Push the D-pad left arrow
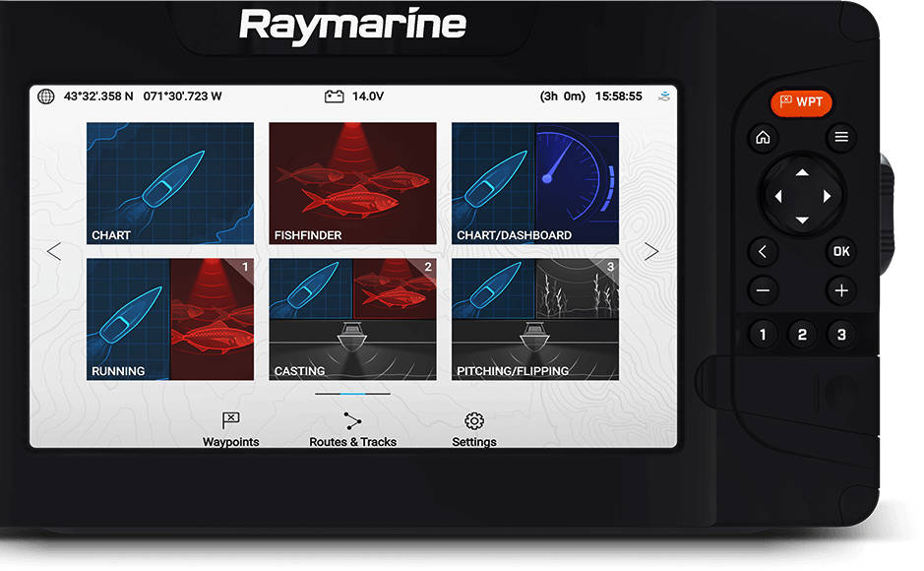The width and height of the screenshot is (924, 571). coord(777,196)
